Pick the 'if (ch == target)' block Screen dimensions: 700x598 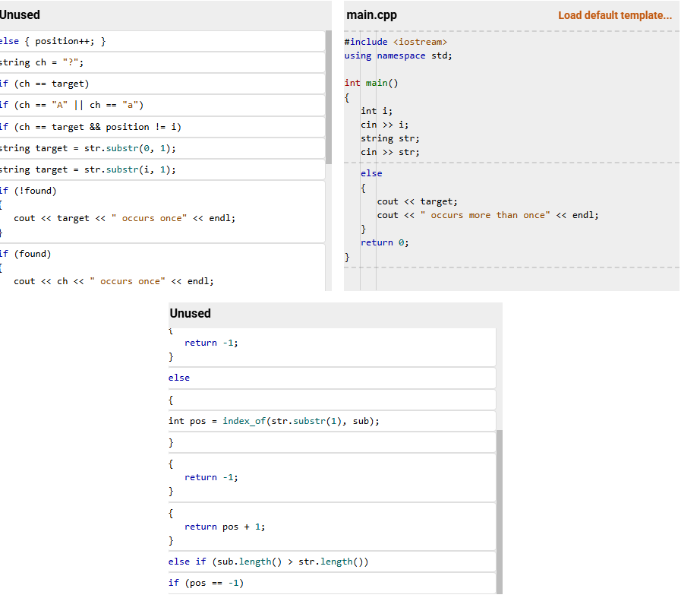[162, 84]
